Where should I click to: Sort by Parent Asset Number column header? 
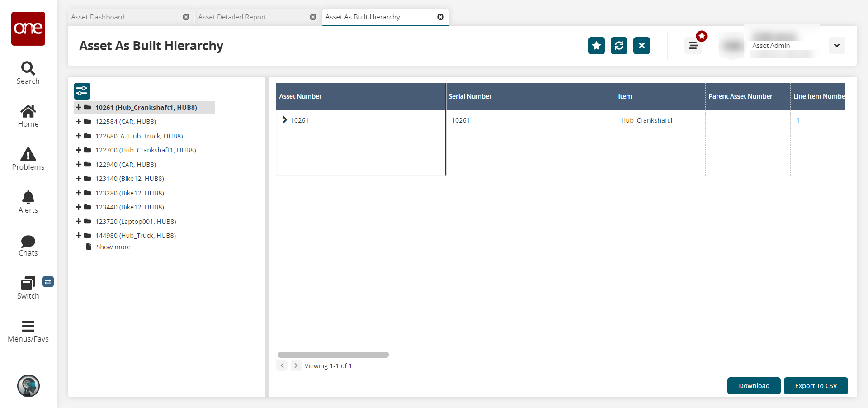click(748, 96)
